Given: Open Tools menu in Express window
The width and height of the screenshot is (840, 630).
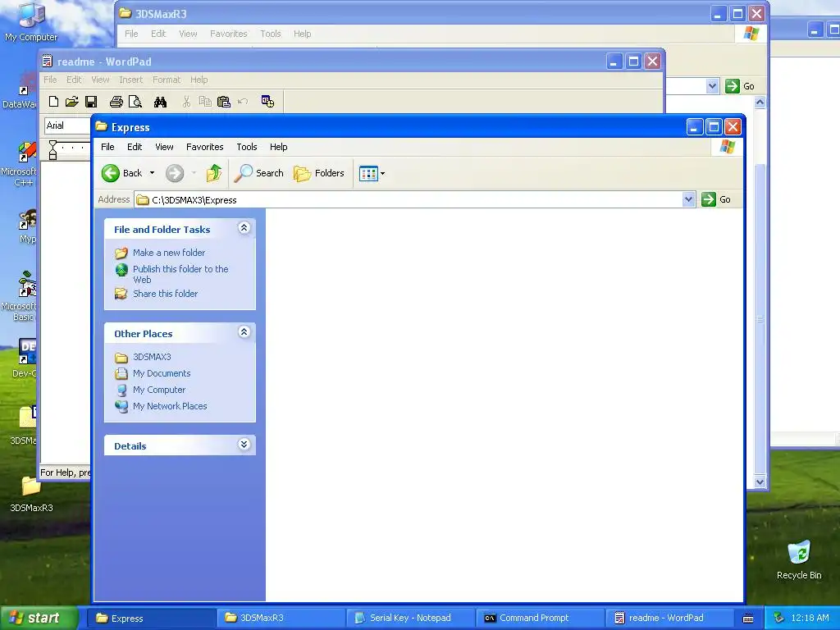Looking at the screenshot, I should pyautogui.click(x=247, y=147).
